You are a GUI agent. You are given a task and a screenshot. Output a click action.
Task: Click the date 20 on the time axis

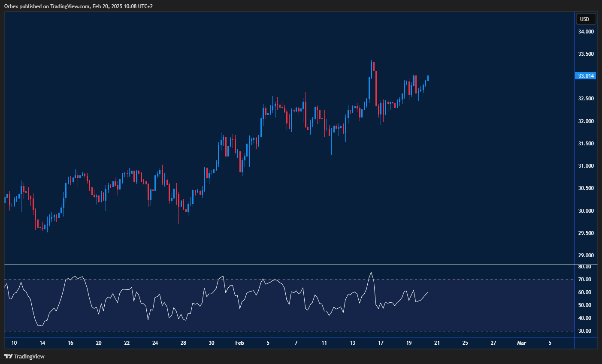point(99,343)
